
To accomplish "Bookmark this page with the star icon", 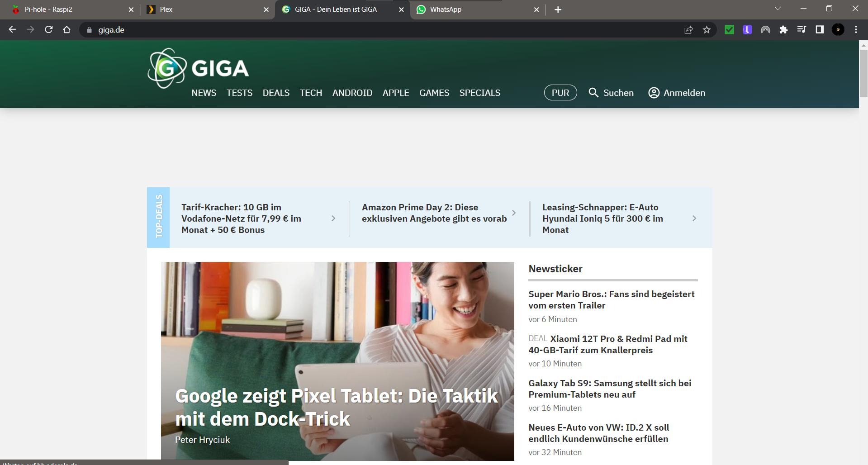I will (x=707, y=30).
